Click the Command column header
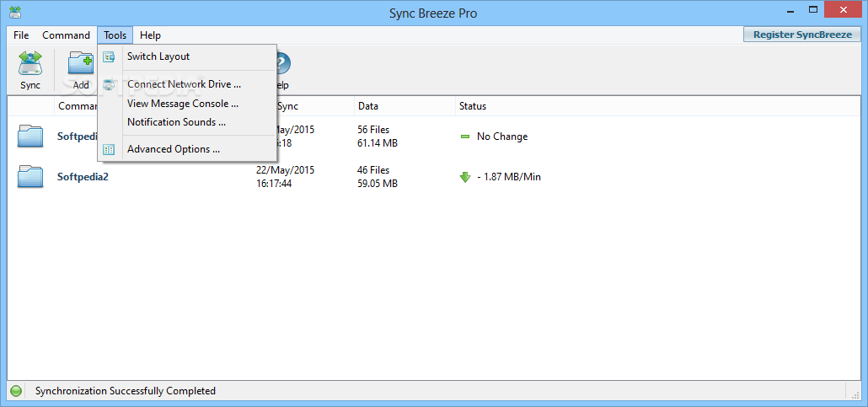The image size is (868, 407). 78,106
